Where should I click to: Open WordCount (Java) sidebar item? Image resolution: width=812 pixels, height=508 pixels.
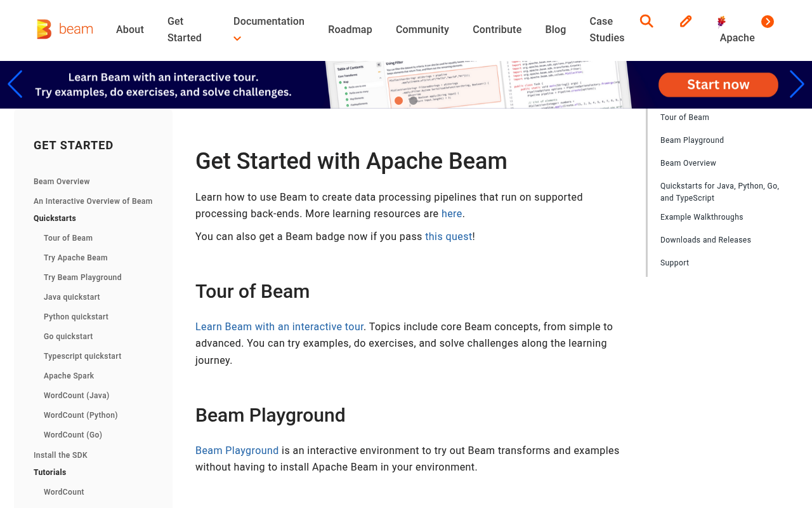pyautogui.click(x=76, y=396)
